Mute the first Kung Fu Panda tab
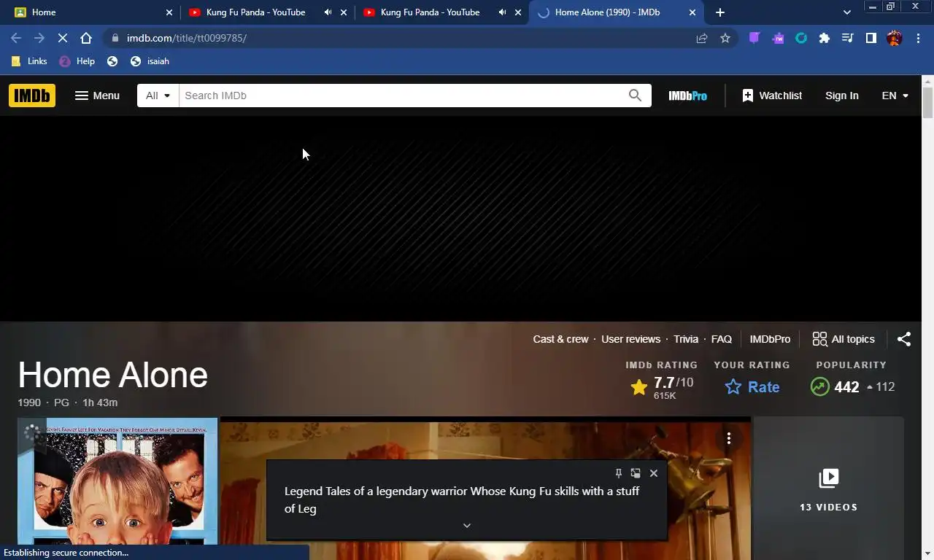Screen dimensions: 934x560 pos(328,12)
